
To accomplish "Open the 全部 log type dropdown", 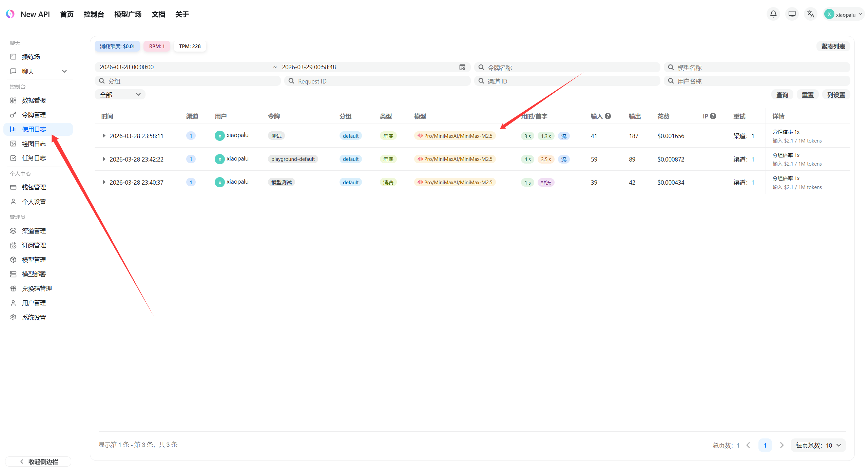I will pos(120,95).
